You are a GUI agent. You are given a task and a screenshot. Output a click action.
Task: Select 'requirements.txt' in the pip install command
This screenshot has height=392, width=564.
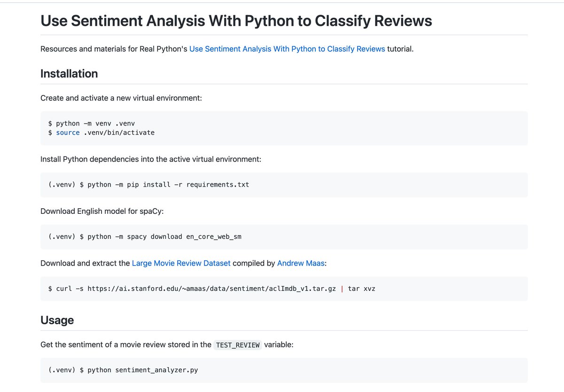point(218,185)
